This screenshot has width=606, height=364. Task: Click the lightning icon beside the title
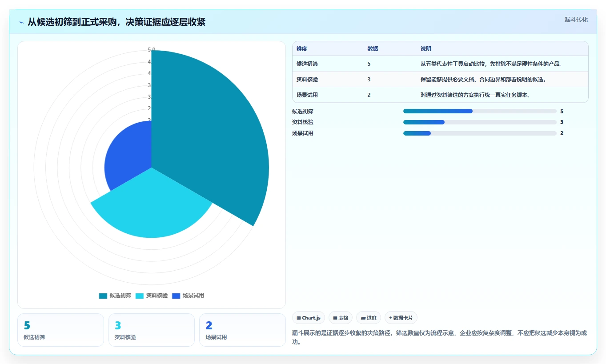[x=21, y=22]
